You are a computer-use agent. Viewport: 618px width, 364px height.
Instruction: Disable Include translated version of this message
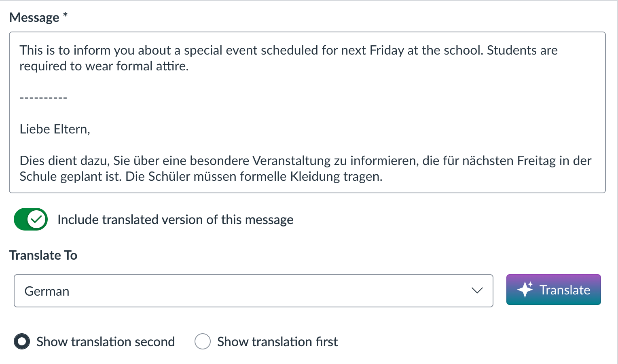(x=31, y=220)
